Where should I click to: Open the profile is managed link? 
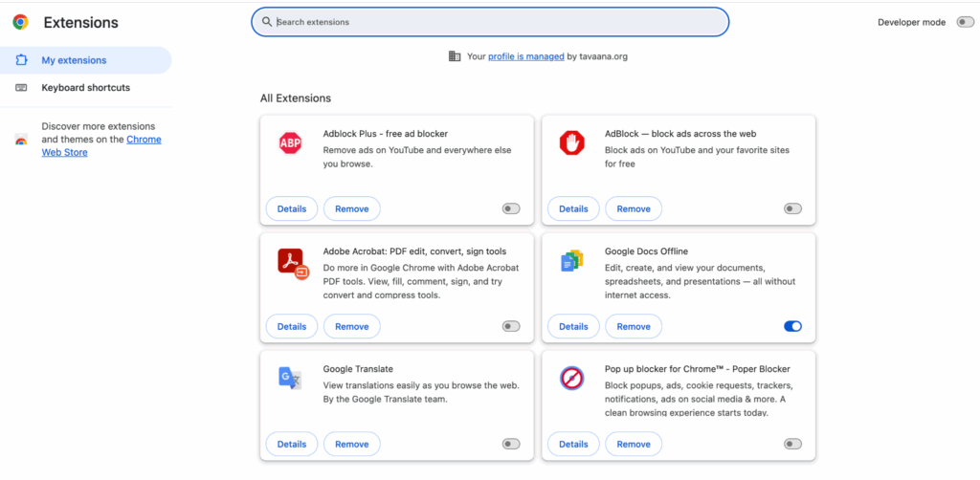pos(526,56)
